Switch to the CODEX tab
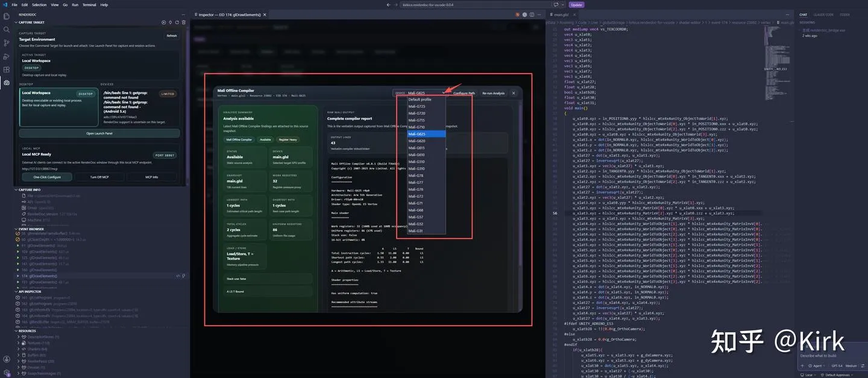868x378 pixels. coord(844,14)
